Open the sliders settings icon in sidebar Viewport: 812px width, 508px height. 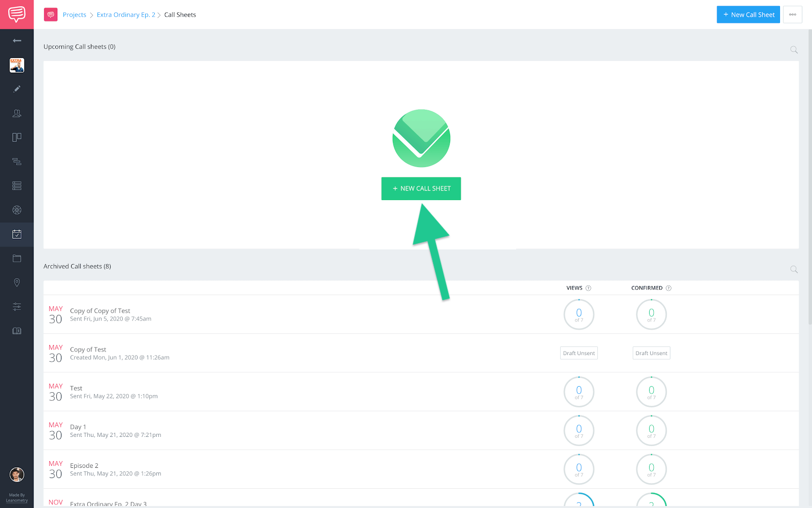(x=17, y=307)
